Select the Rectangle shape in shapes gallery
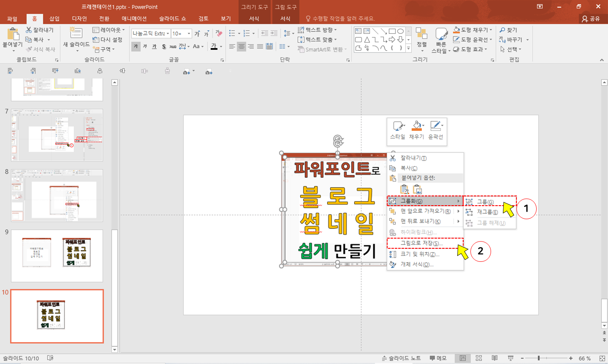Screen dimensions: 608x364 [392, 31]
